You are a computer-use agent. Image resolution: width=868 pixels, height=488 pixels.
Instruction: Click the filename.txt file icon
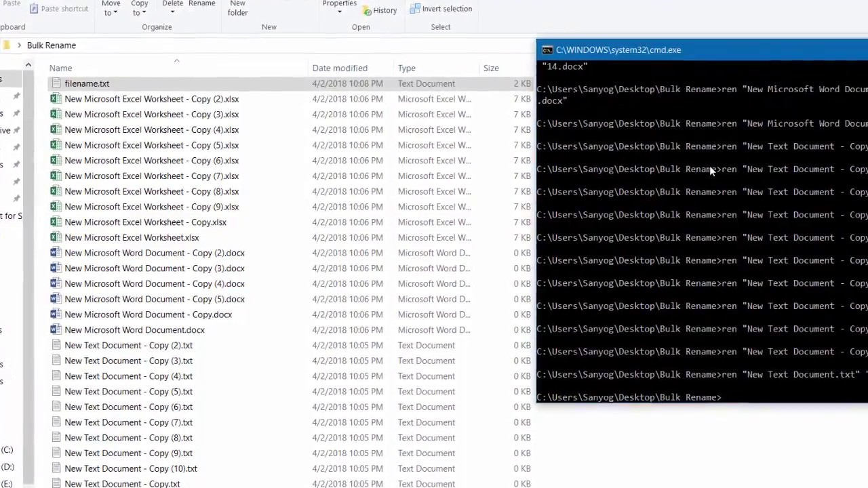pos(56,83)
